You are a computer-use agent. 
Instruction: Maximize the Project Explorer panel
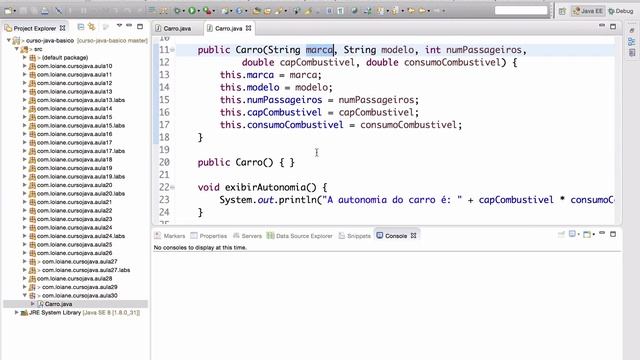click(140, 27)
